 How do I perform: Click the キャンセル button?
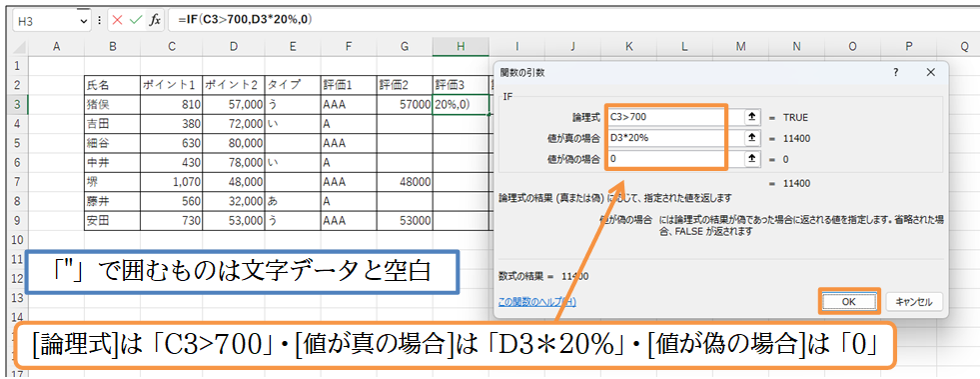coord(914,301)
